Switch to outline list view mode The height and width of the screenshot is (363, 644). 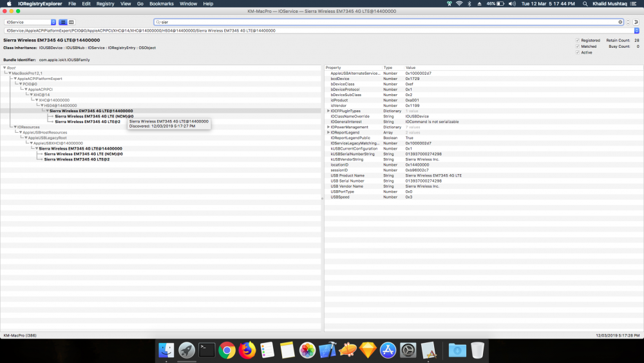point(63,22)
